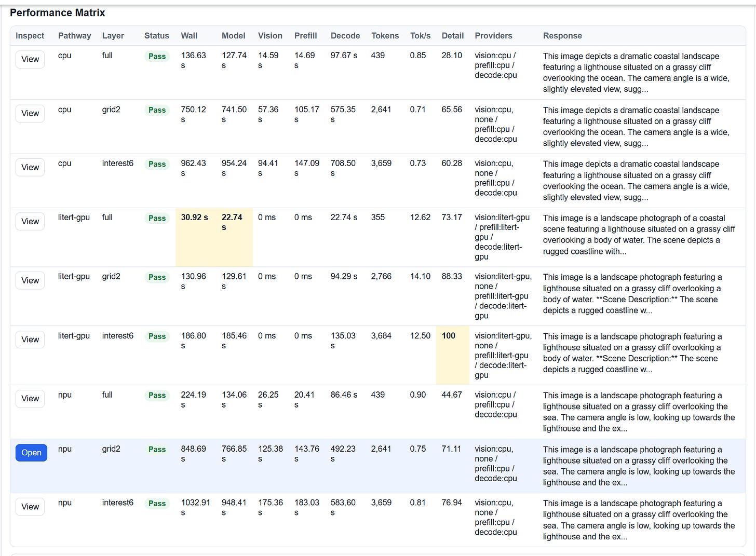Click the highlighted 30.92 s wall time

coord(194,218)
